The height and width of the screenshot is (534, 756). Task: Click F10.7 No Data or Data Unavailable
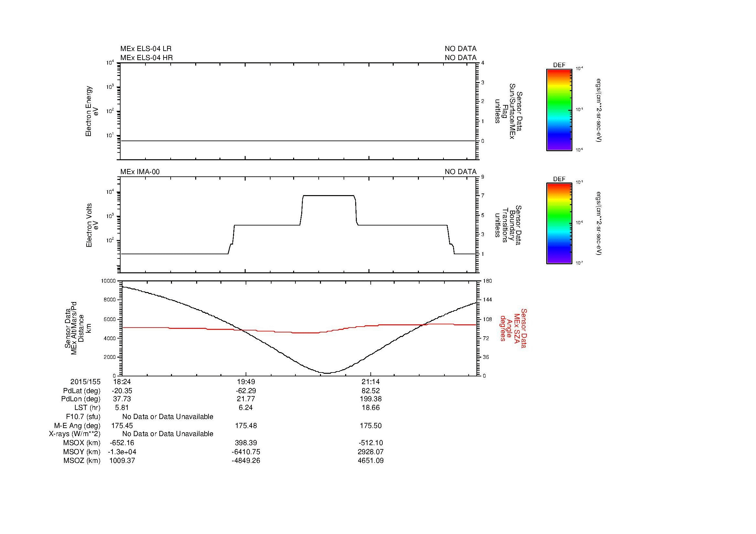(168, 417)
